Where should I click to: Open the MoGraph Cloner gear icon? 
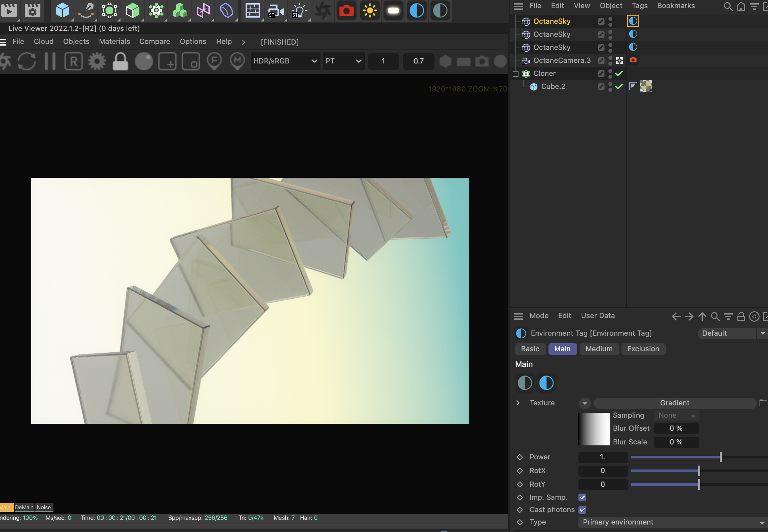pyautogui.click(x=156, y=10)
